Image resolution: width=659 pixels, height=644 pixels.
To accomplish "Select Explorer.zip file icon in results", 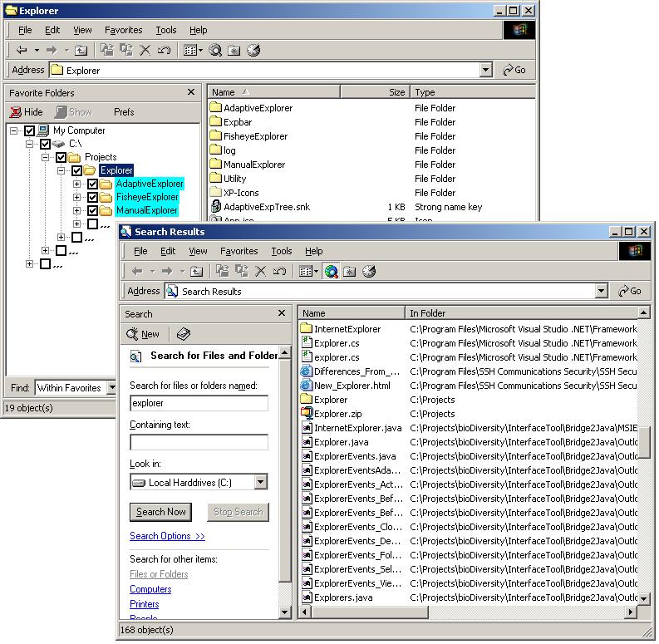I will (x=307, y=413).
